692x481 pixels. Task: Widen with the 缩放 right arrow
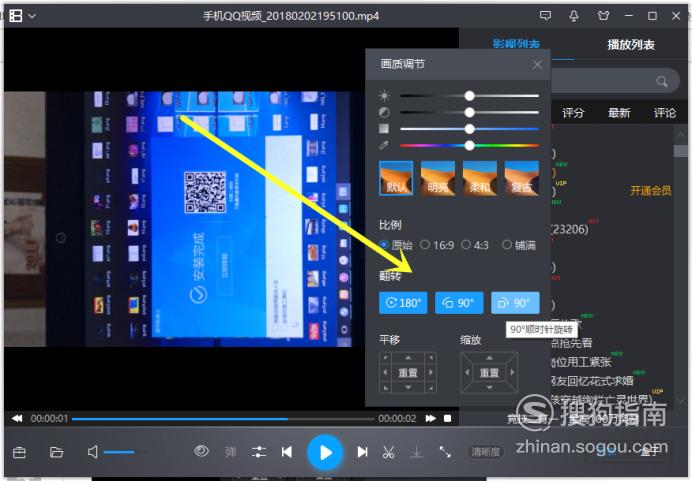[x=512, y=372]
